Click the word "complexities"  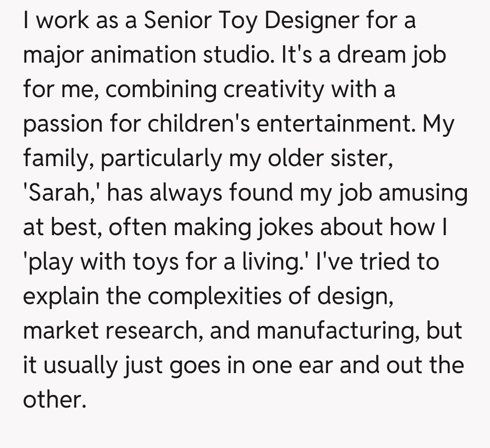pyautogui.click(x=228, y=296)
